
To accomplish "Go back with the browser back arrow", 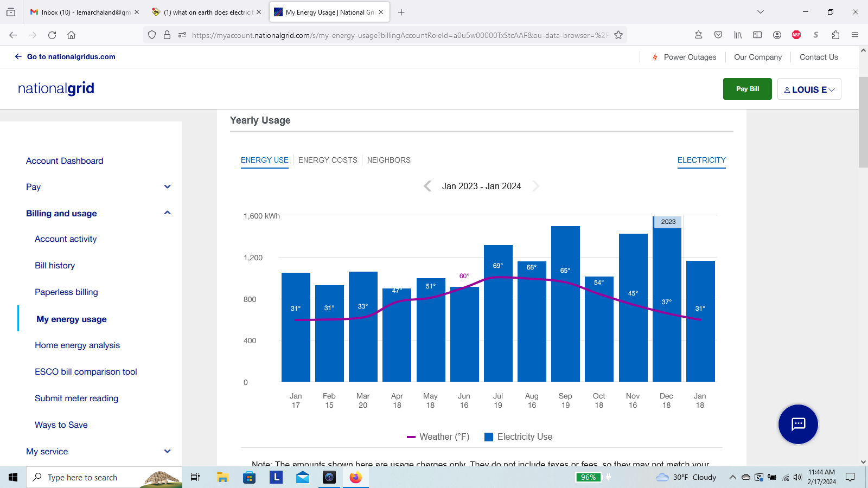I will [13, 35].
